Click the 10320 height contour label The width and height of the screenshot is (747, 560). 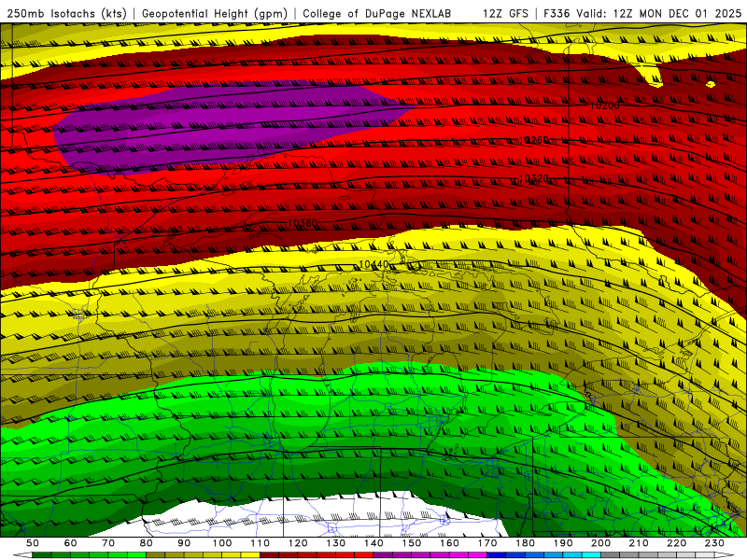(533, 178)
